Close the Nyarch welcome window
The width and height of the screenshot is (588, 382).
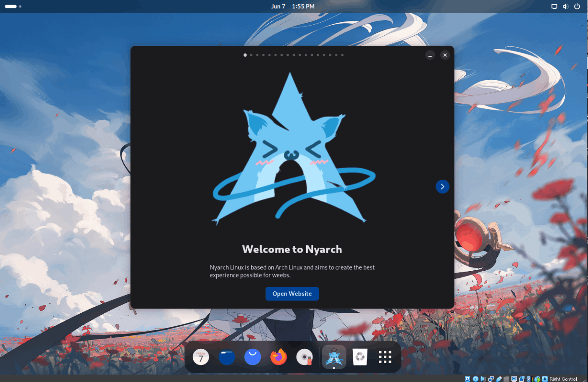[445, 55]
